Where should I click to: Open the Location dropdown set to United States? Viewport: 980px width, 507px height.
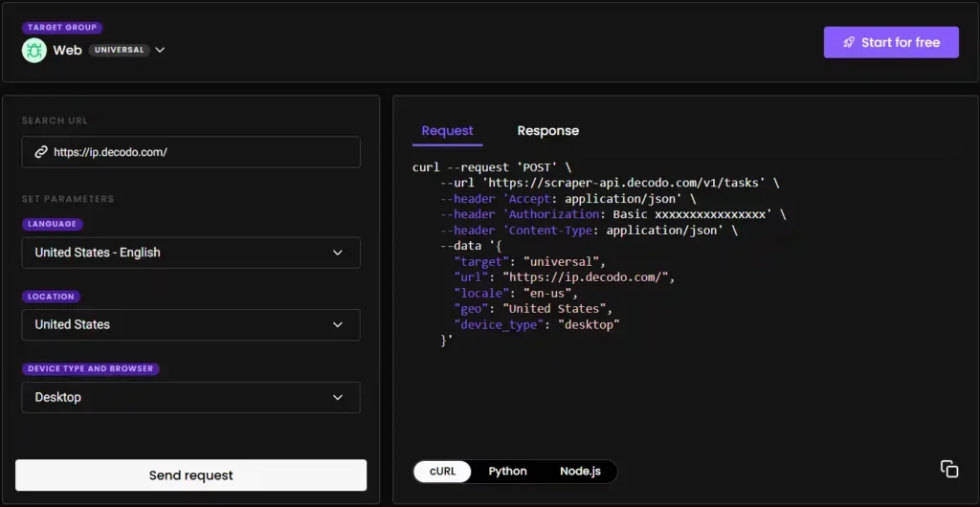click(190, 324)
